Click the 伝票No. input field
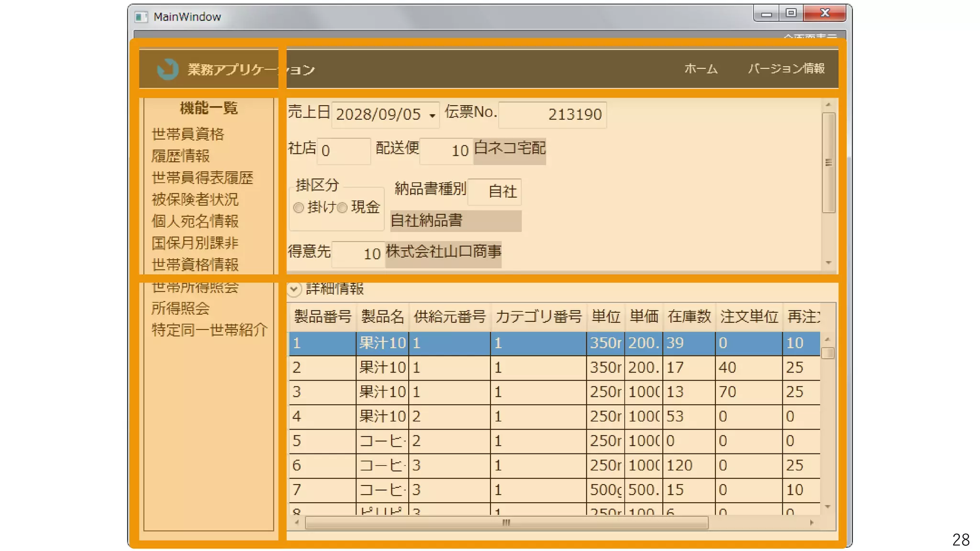This screenshot has height=551, width=980. click(x=552, y=115)
